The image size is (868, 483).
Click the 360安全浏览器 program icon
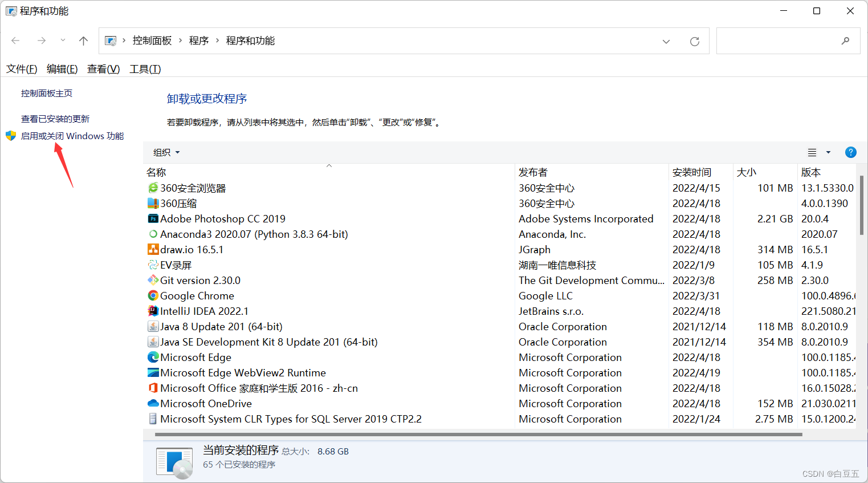coord(153,188)
